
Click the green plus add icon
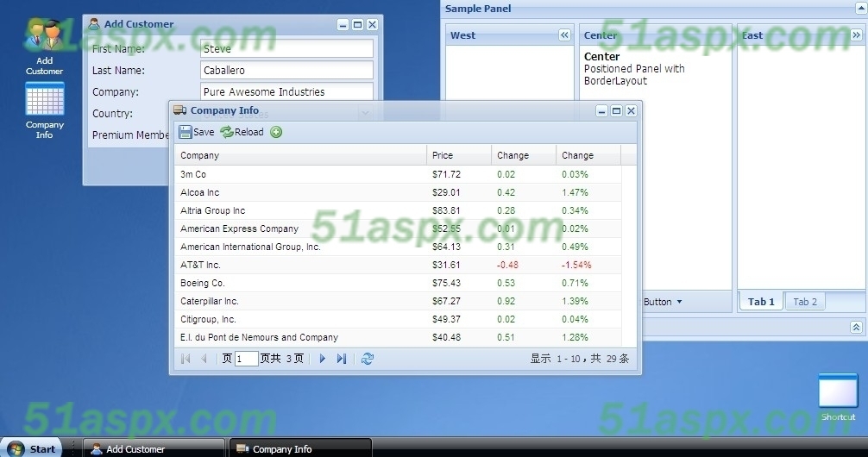pos(276,132)
